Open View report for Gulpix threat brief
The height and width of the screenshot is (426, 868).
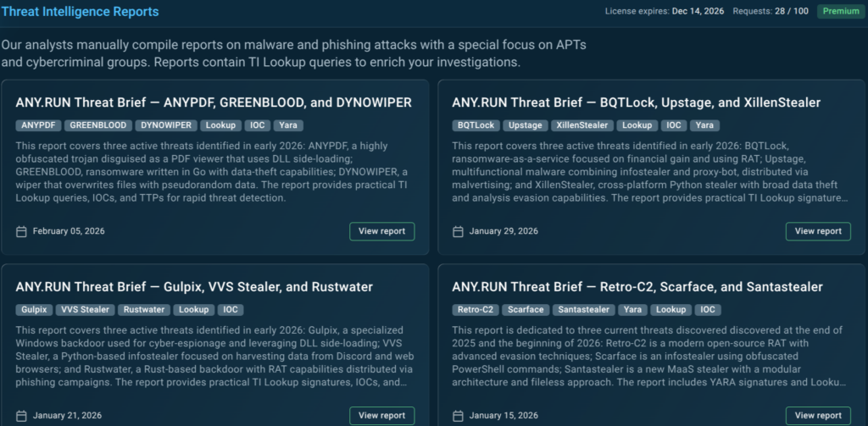click(381, 416)
